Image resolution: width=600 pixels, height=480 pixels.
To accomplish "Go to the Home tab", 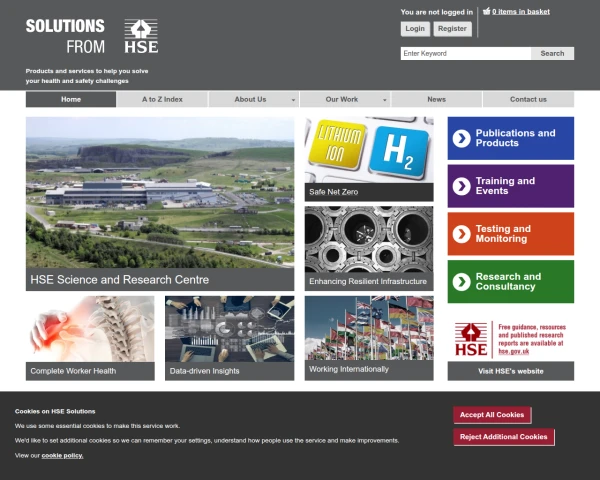I will pos(71,100).
